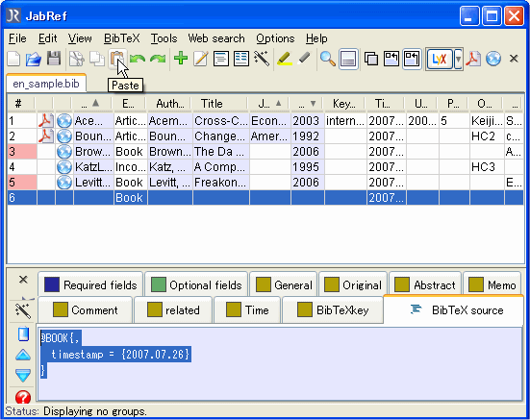Open the globe URL icon in row 5

[x=64, y=183]
